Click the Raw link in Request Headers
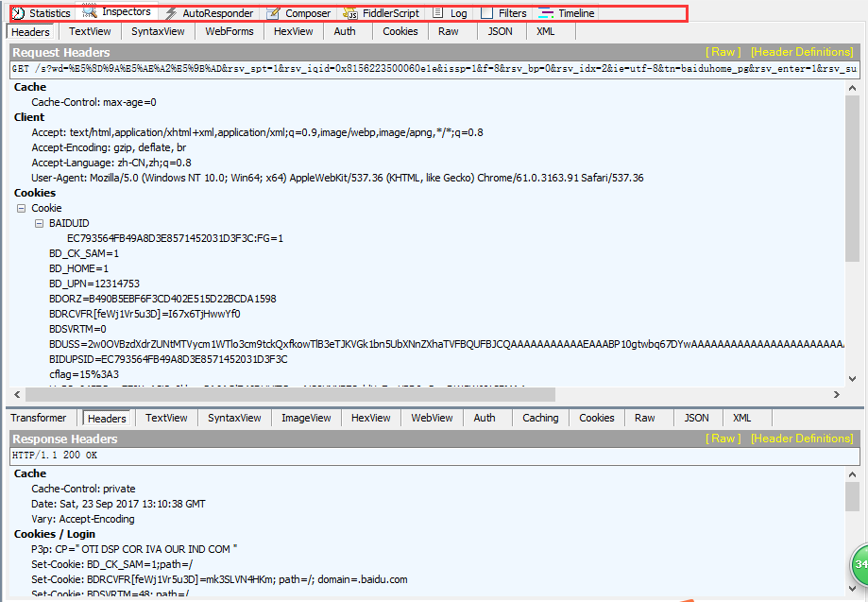 pyautogui.click(x=723, y=52)
